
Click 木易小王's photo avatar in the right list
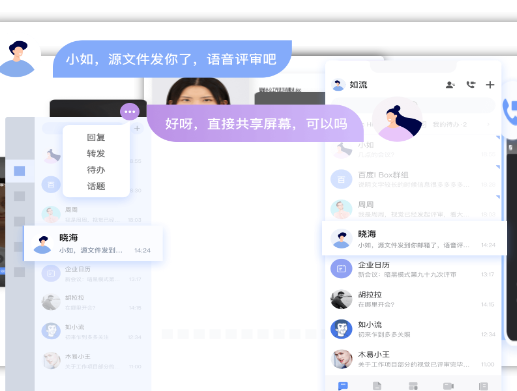(341, 359)
